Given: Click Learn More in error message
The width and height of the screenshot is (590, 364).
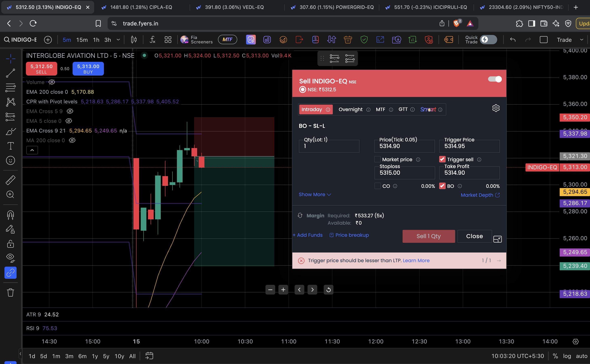Looking at the screenshot, I should click(416, 261).
